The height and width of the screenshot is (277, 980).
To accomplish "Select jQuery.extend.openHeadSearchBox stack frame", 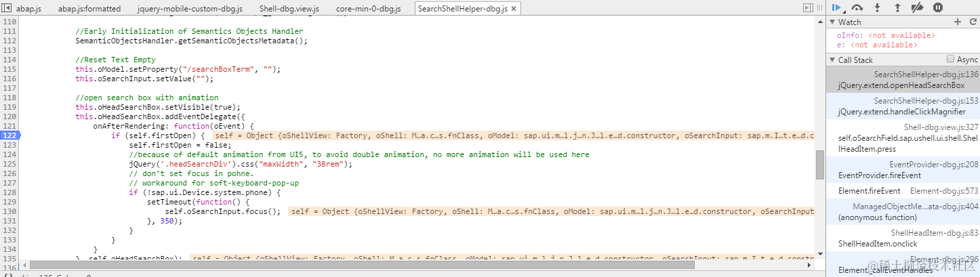I will [x=903, y=80].
